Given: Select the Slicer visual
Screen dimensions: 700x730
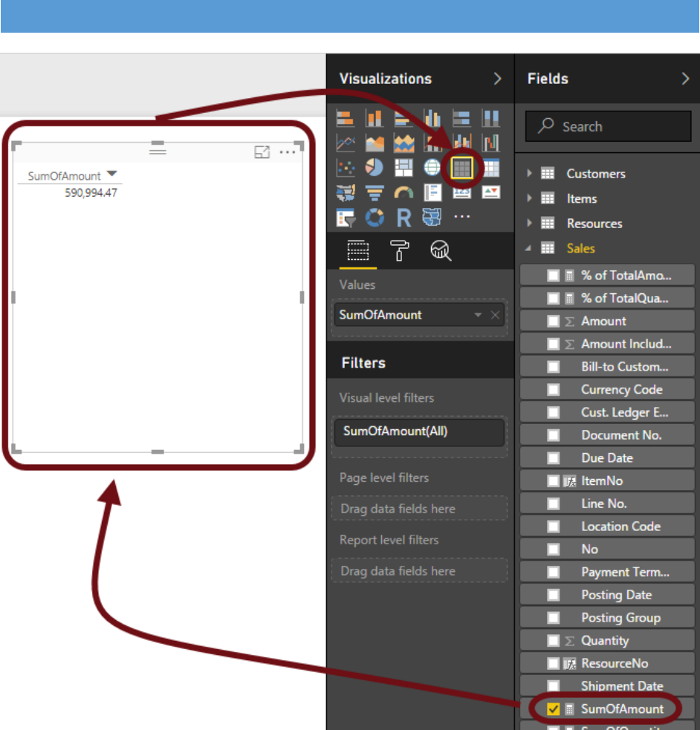Looking at the screenshot, I should [x=345, y=218].
